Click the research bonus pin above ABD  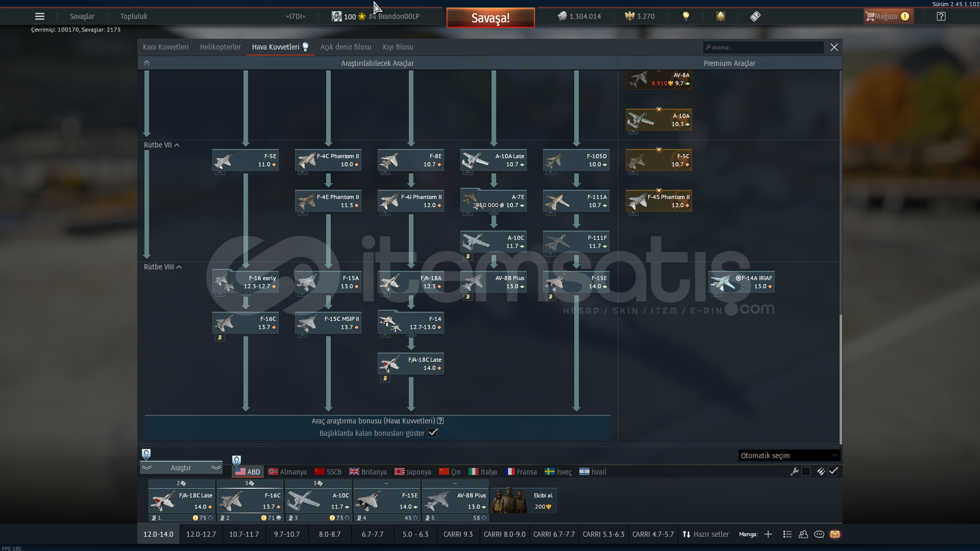[x=236, y=461]
